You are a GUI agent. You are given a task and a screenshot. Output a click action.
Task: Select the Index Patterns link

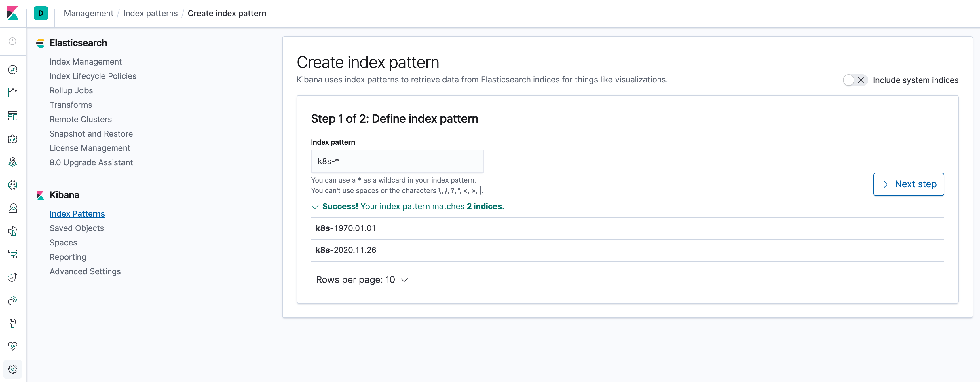77,214
